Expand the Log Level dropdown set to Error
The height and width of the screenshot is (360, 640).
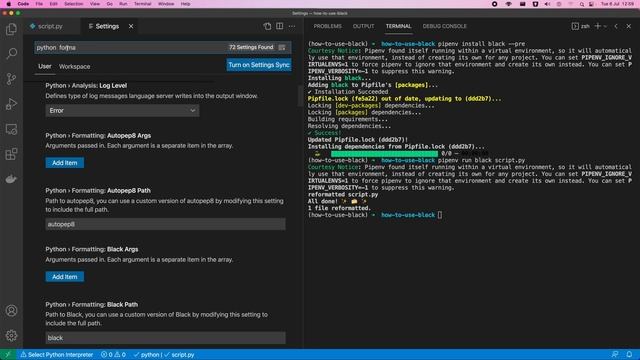[x=122, y=111]
